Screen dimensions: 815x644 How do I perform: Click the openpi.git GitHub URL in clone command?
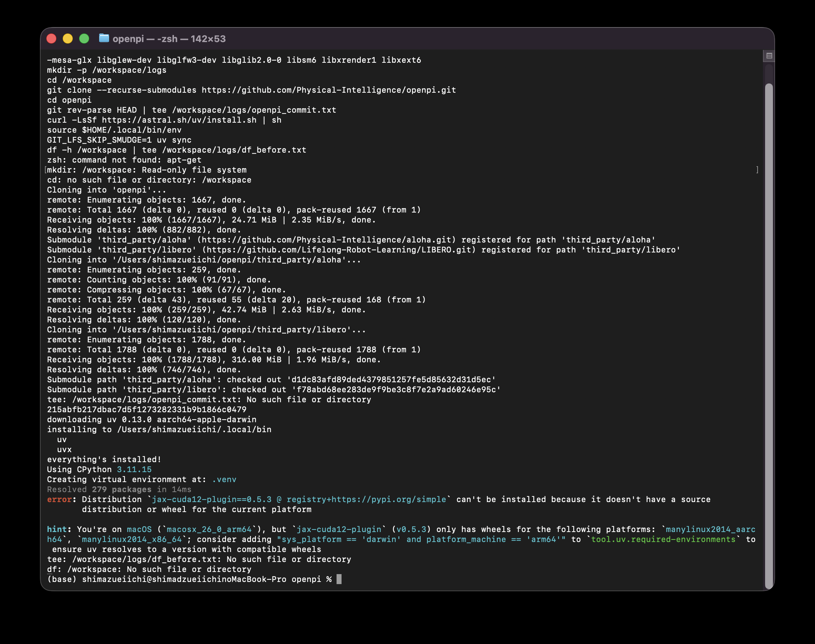pos(329,90)
